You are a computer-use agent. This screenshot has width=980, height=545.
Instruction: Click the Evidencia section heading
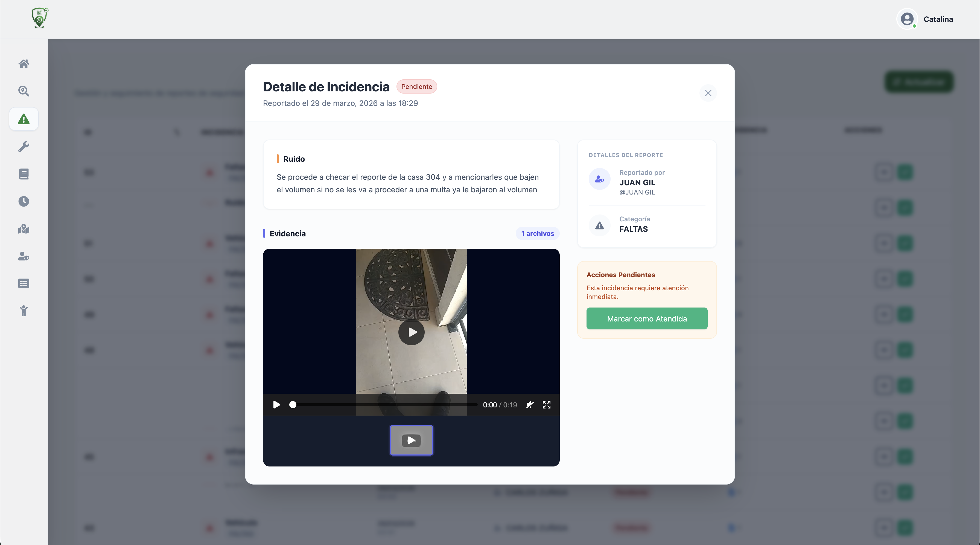click(x=288, y=233)
